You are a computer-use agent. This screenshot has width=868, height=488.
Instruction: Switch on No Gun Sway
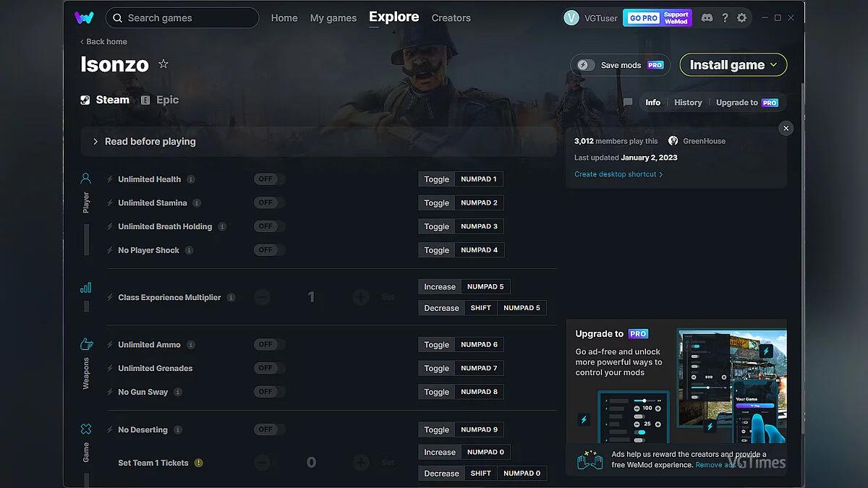269,392
